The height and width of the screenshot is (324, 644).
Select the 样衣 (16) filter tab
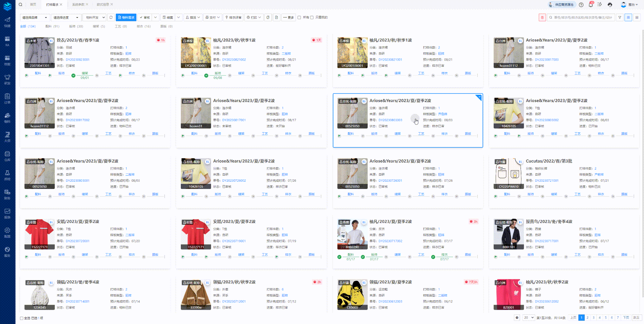[x=143, y=26]
